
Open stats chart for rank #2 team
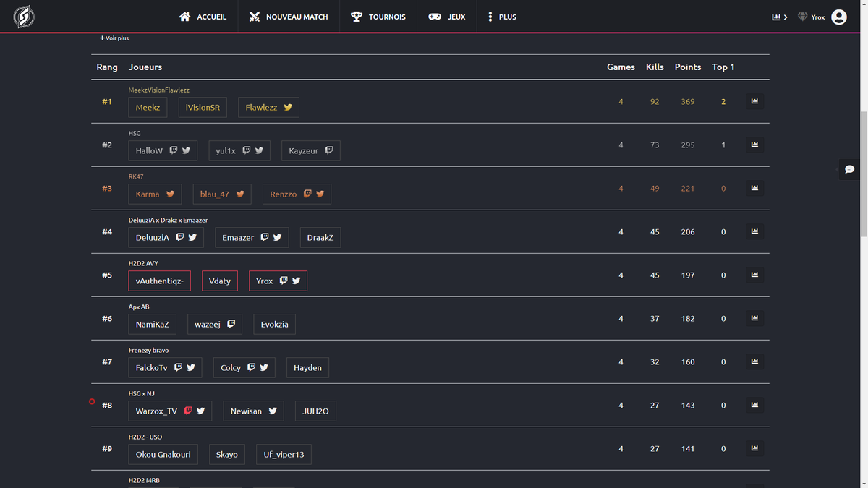point(754,145)
